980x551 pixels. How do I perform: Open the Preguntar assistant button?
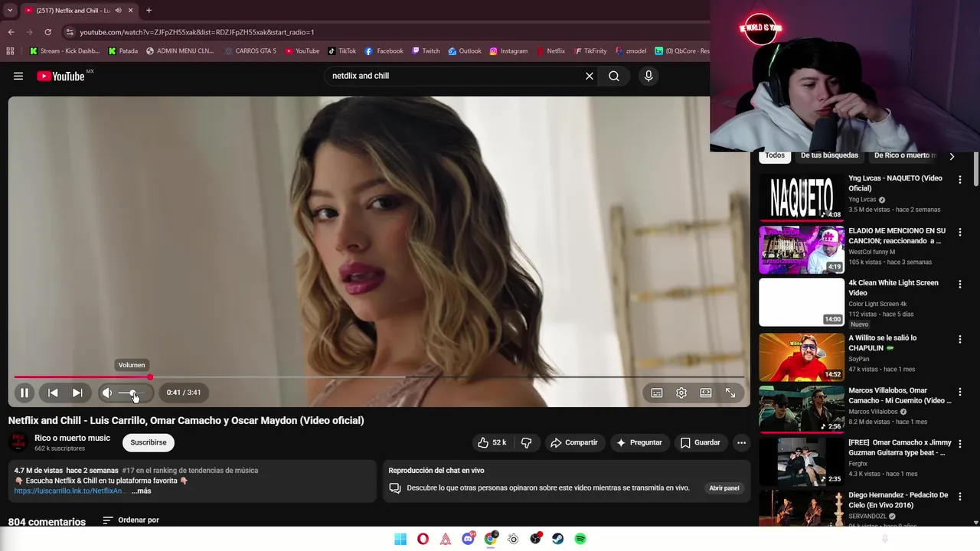coord(639,442)
